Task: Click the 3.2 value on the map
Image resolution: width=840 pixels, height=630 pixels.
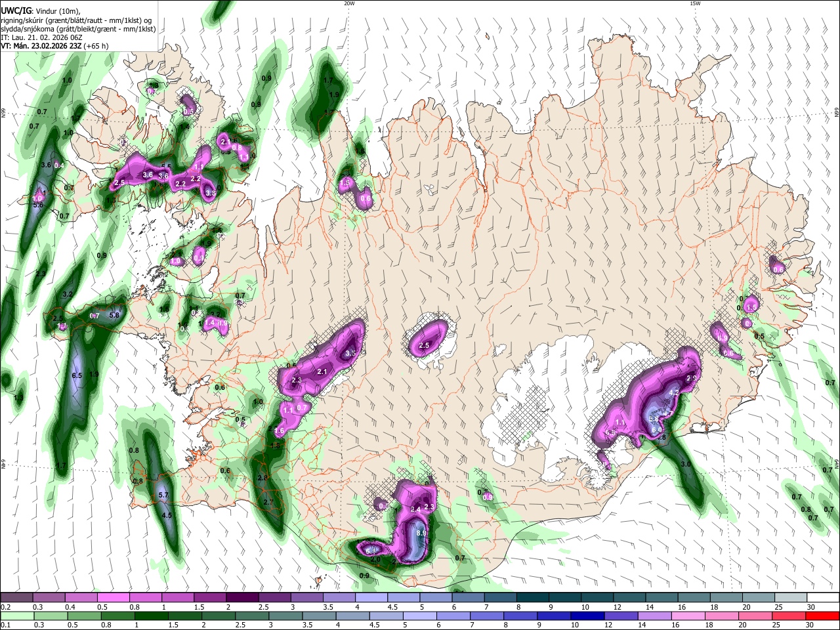Action: coord(67,295)
